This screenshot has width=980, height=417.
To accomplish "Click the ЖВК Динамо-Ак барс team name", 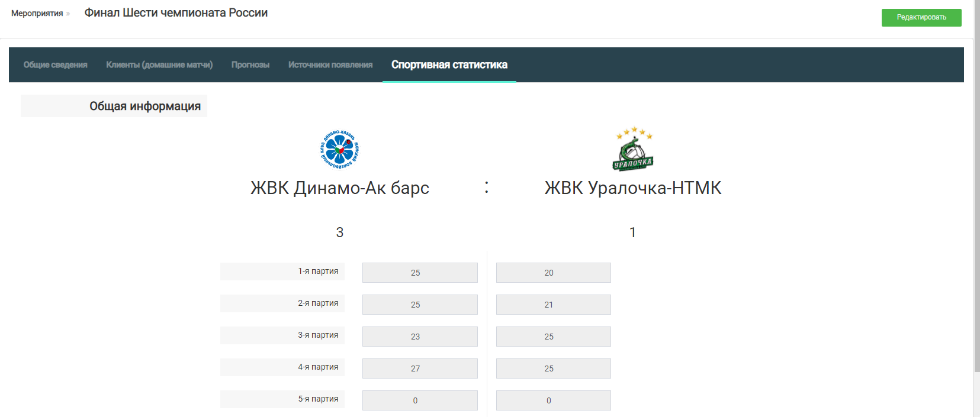I will pyautogui.click(x=340, y=188).
